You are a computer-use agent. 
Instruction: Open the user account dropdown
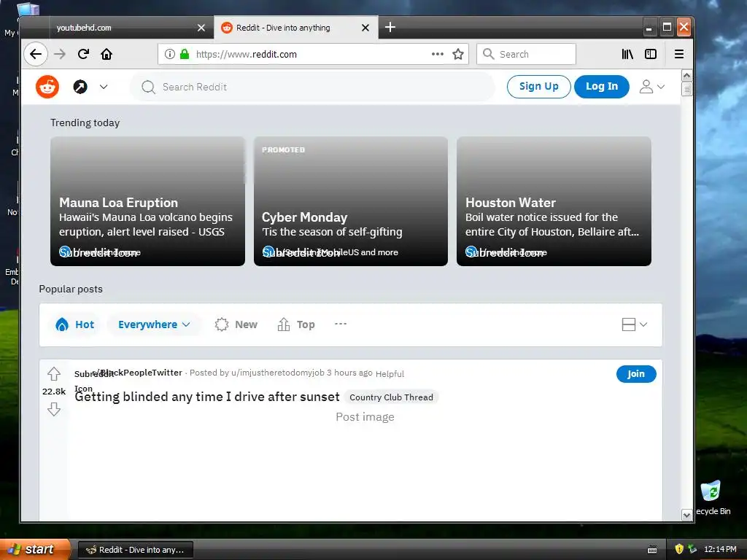pos(651,87)
